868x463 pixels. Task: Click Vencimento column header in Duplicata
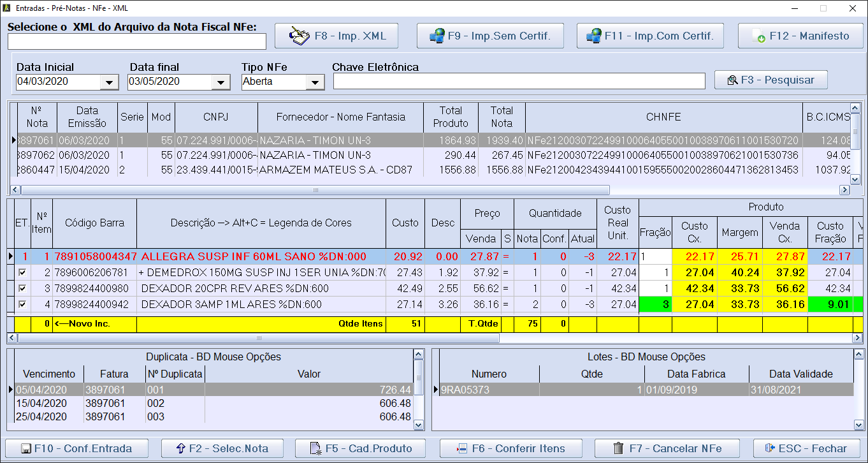49,374
